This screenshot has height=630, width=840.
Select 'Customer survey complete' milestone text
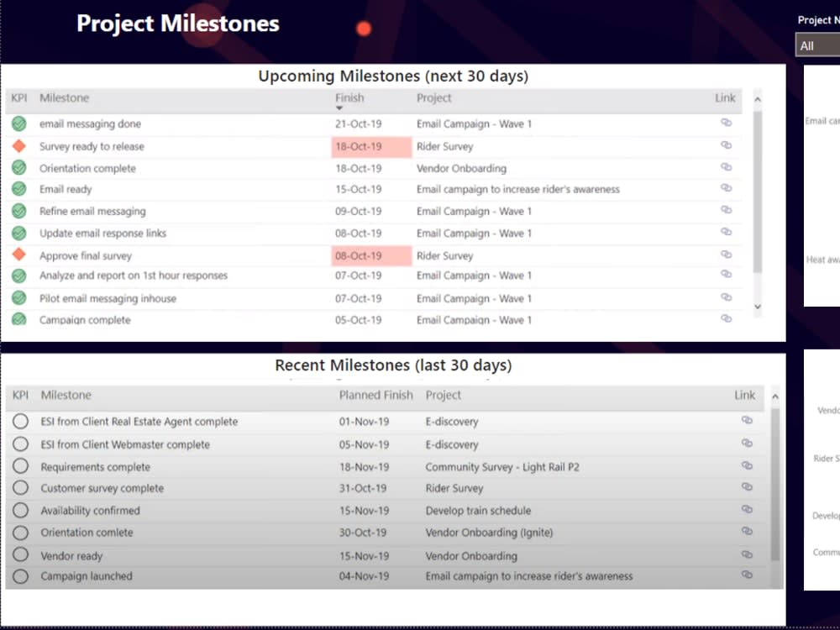click(x=102, y=489)
